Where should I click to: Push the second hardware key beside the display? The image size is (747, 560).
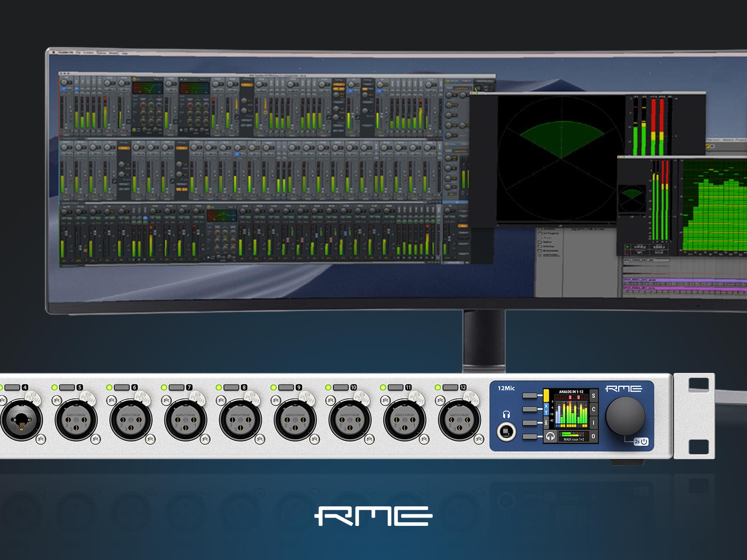click(x=529, y=409)
